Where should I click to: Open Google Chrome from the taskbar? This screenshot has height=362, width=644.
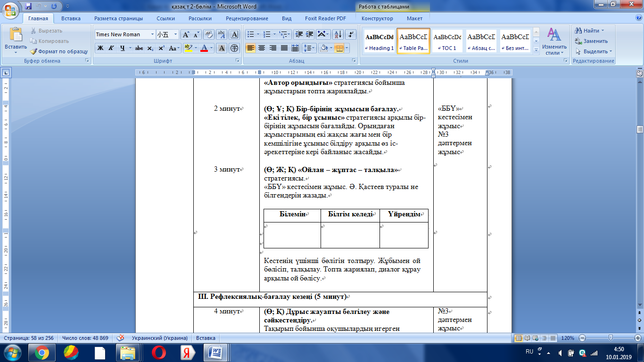coord(42,353)
